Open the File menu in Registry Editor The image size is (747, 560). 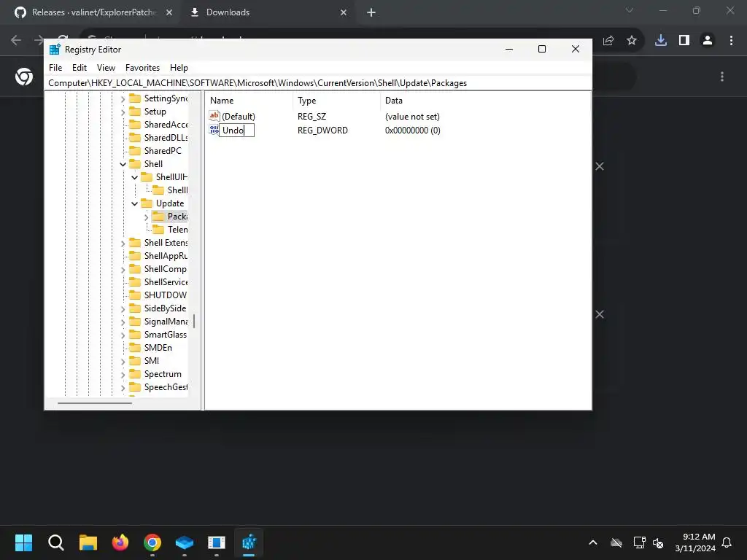click(55, 68)
